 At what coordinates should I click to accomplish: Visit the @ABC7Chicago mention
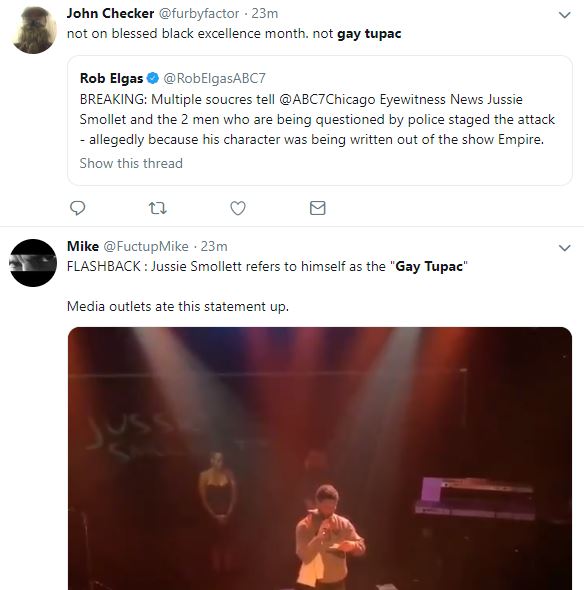click(327, 99)
